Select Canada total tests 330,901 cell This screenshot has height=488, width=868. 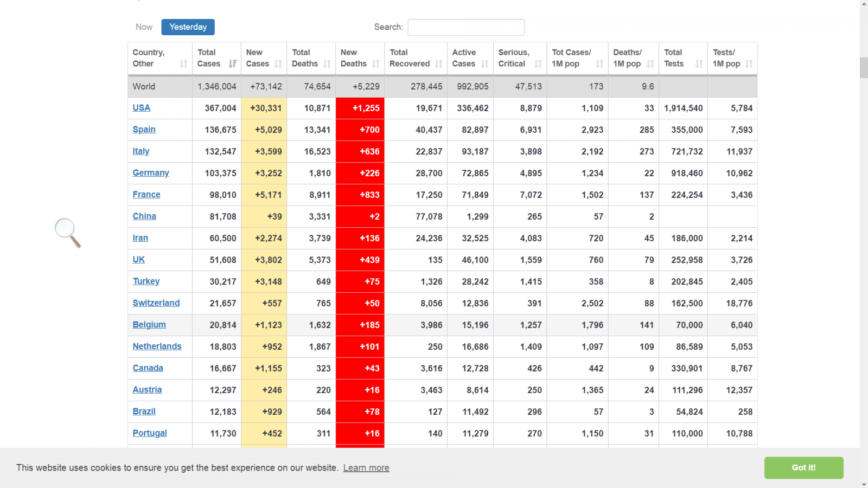click(x=684, y=369)
